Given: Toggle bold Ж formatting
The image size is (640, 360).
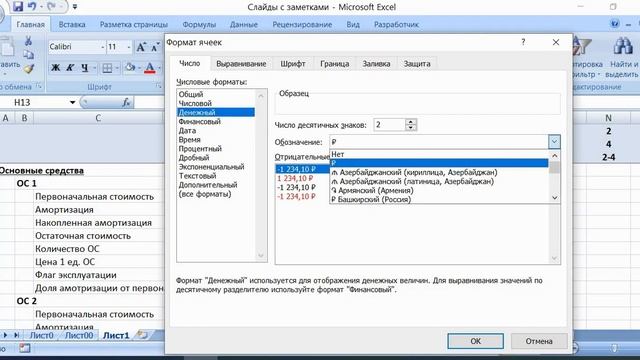Looking at the screenshot, I should [55, 68].
